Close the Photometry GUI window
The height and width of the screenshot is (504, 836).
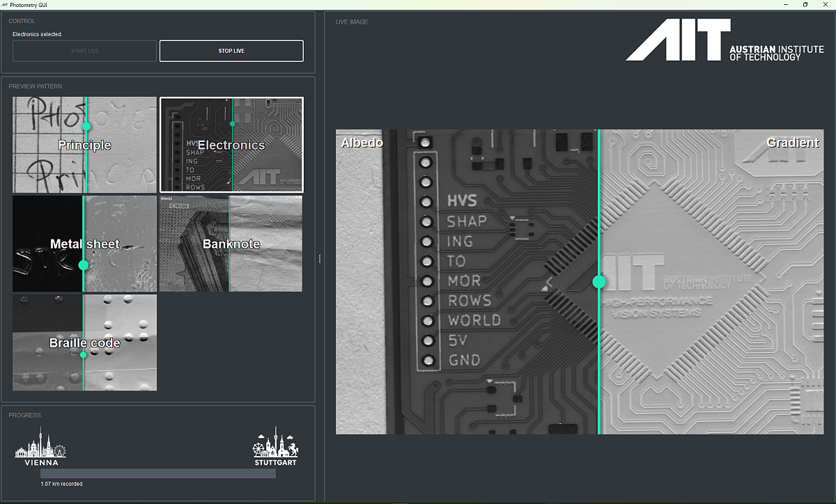click(x=826, y=4)
